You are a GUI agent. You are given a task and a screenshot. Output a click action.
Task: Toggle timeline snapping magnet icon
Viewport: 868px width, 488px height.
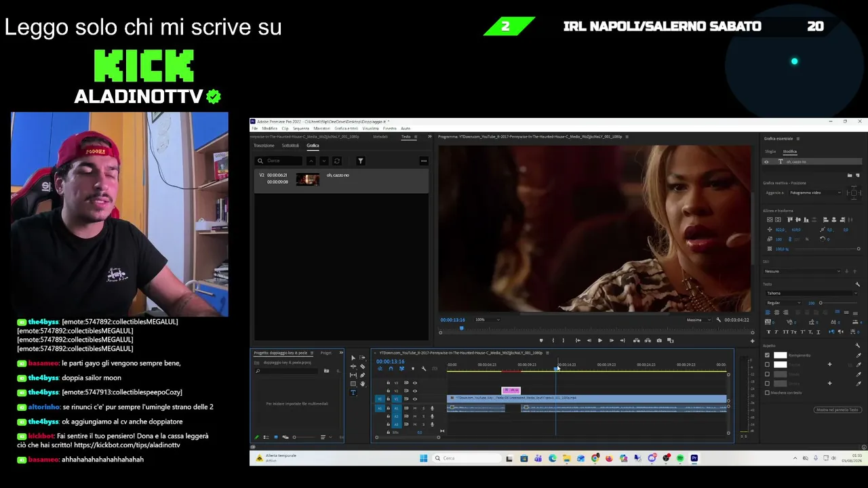pyautogui.click(x=390, y=369)
